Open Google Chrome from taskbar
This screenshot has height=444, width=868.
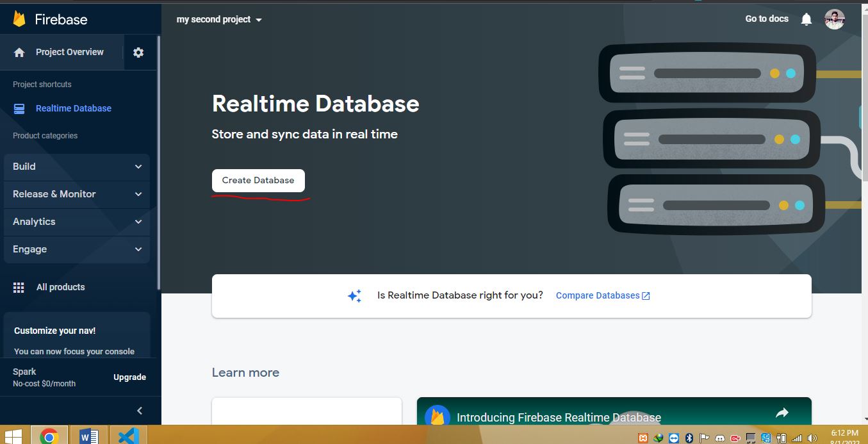[49, 436]
